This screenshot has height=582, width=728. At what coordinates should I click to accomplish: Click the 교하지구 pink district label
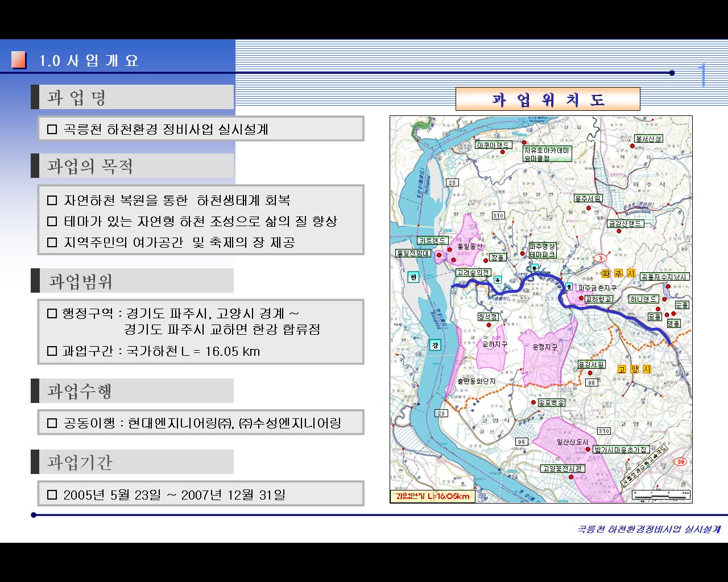pos(495,345)
